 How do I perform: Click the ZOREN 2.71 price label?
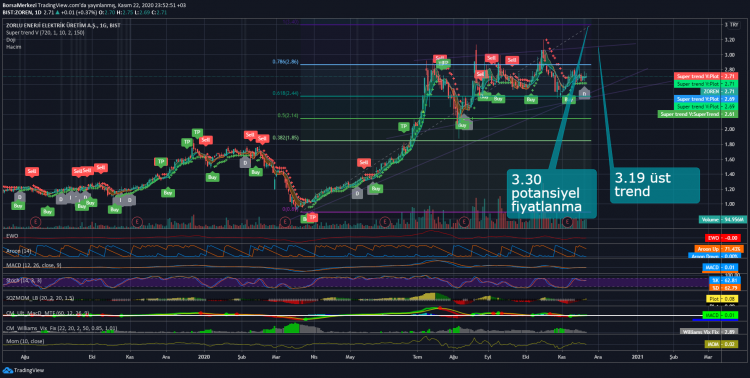click(x=719, y=91)
